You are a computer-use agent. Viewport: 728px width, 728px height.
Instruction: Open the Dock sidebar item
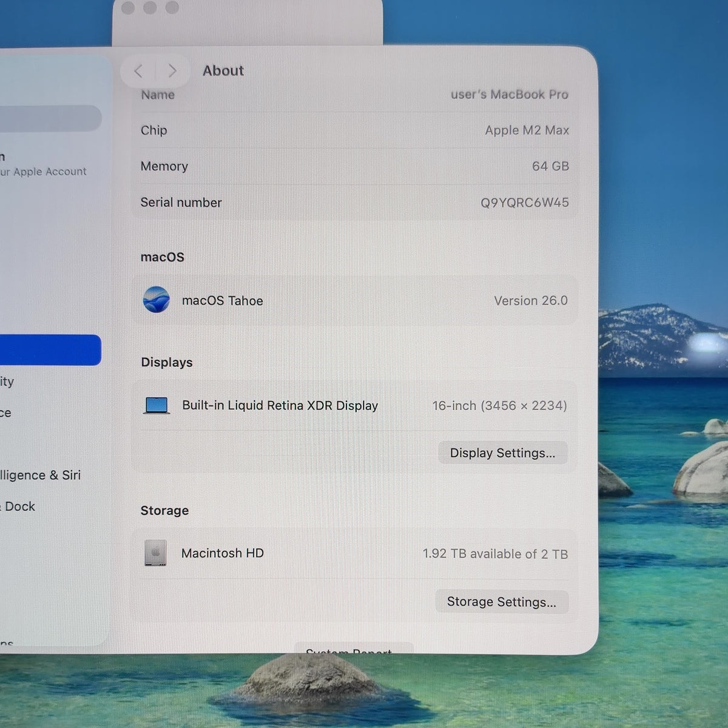pyautogui.click(x=18, y=507)
